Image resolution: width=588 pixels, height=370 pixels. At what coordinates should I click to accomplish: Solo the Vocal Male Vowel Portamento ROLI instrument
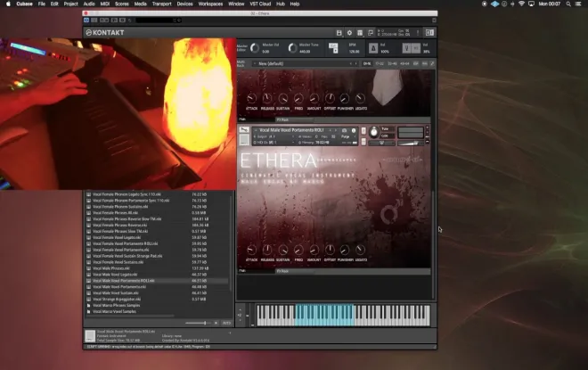click(x=363, y=130)
